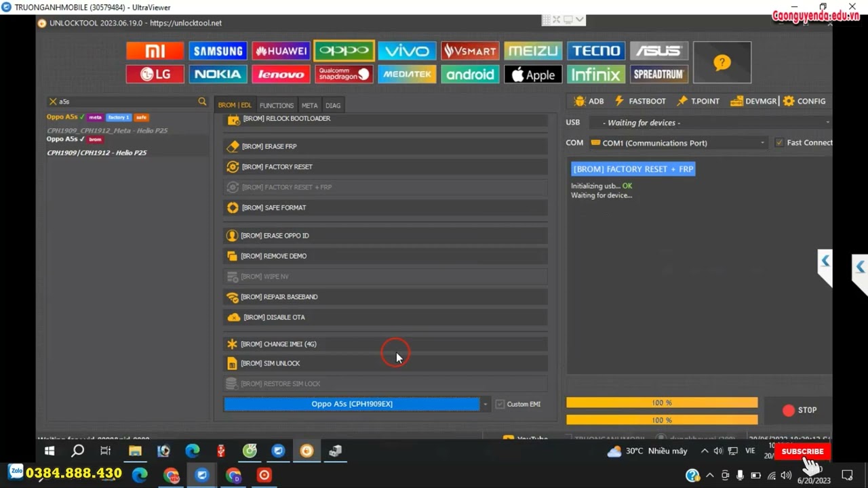Run [BROM] ERASE FRP
Screen dimensions: 868x488
385,146
